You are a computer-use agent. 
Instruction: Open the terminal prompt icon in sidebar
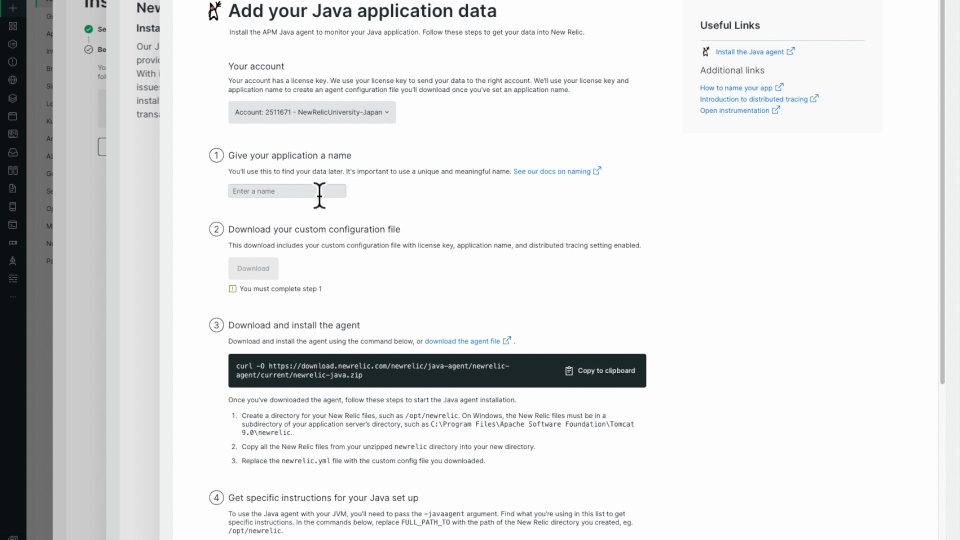tap(13, 225)
